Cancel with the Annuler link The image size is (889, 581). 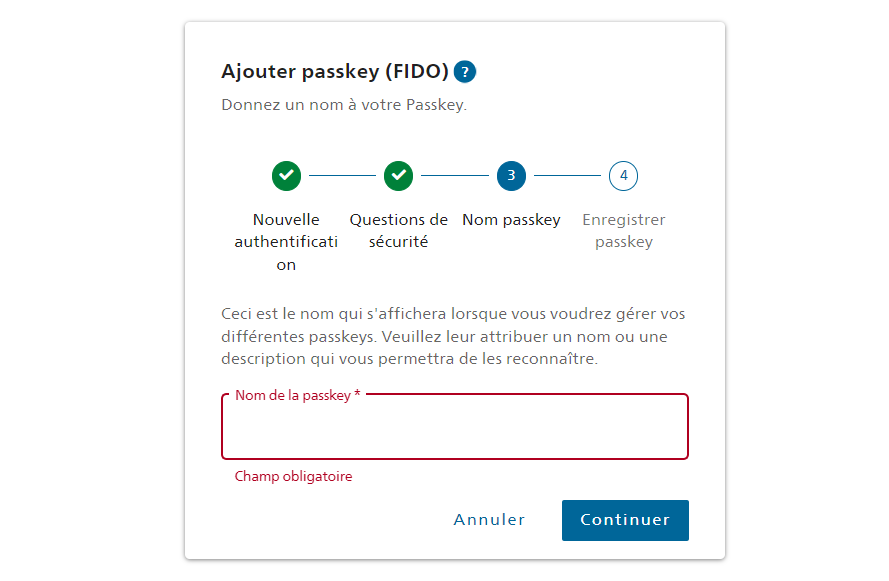coord(489,520)
